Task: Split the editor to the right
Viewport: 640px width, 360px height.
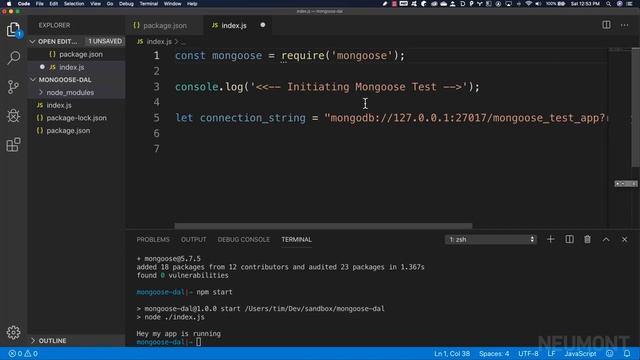Action: (606, 25)
